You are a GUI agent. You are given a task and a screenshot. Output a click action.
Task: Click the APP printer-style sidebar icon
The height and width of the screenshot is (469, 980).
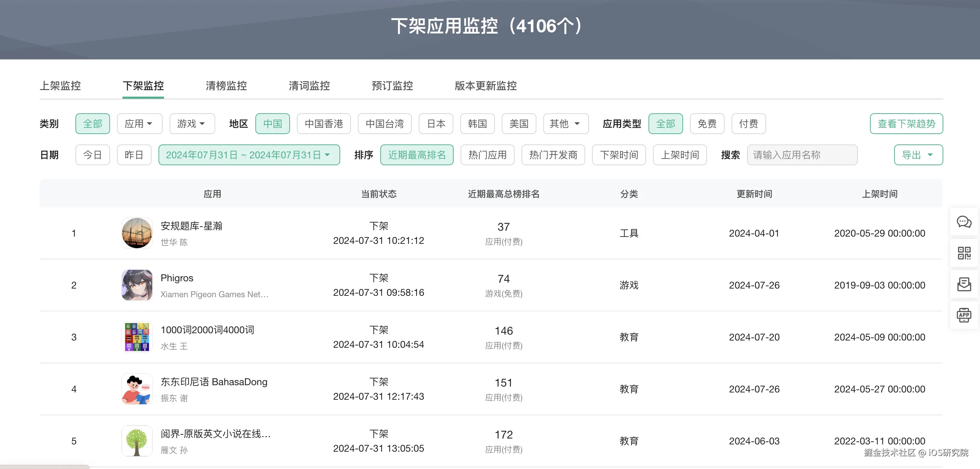click(964, 315)
